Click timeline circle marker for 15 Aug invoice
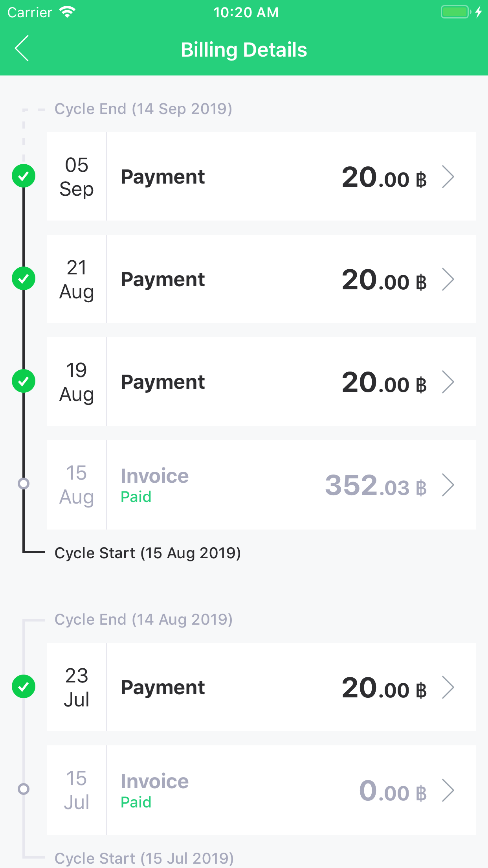This screenshot has width=488, height=868. pos(24,483)
